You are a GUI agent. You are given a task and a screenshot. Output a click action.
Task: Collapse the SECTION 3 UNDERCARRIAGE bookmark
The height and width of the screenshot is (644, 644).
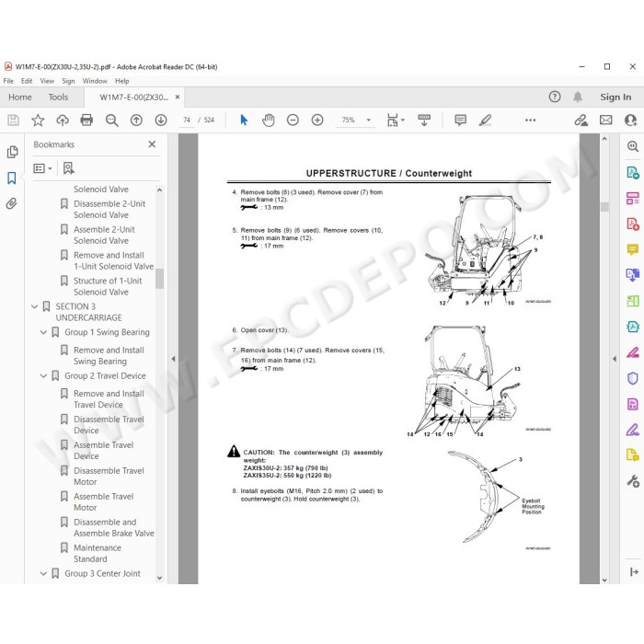click(x=35, y=306)
